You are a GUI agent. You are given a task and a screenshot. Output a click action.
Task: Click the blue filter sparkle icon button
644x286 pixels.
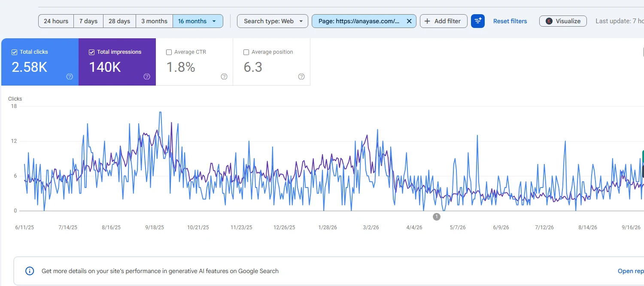pyautogui.click(x=478, y=21)
